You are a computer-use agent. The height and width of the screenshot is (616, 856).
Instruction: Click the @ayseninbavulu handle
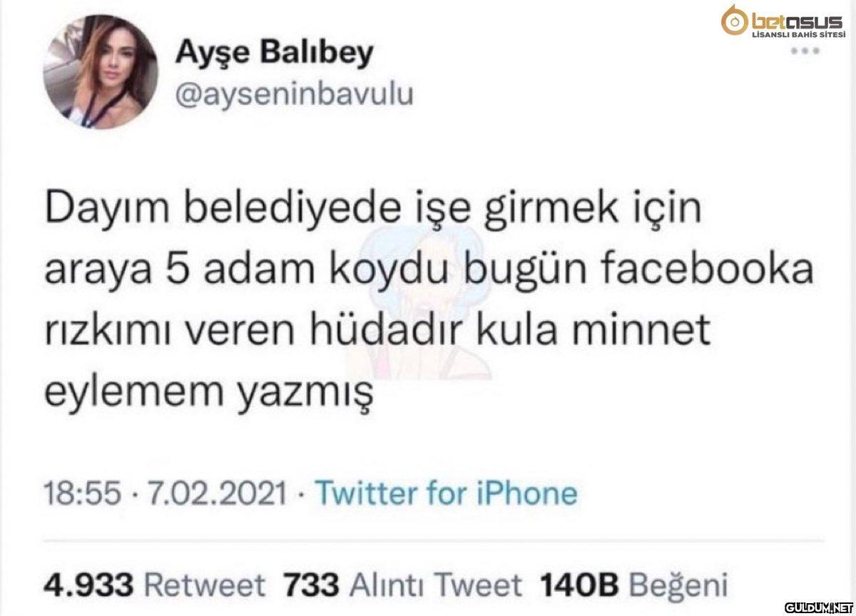(x=292, y=95)
